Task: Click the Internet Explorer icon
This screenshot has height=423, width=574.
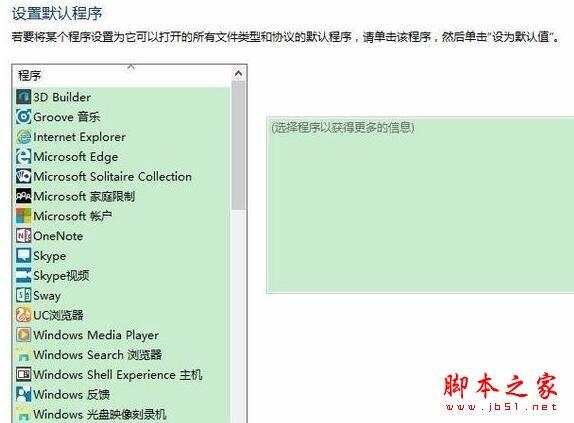Action: coord(23,137)
